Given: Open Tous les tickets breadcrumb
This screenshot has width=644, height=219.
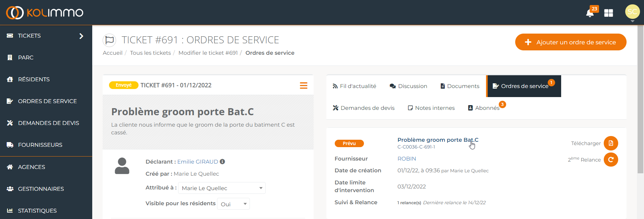Looking at the screenshot, I should [x=151, y=53].
